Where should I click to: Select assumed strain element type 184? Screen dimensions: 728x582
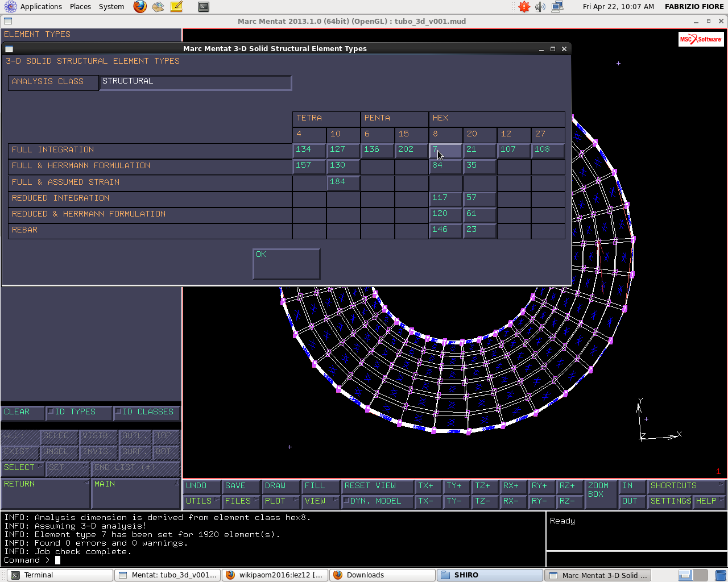pyautogui.click(x=343, y=182)
